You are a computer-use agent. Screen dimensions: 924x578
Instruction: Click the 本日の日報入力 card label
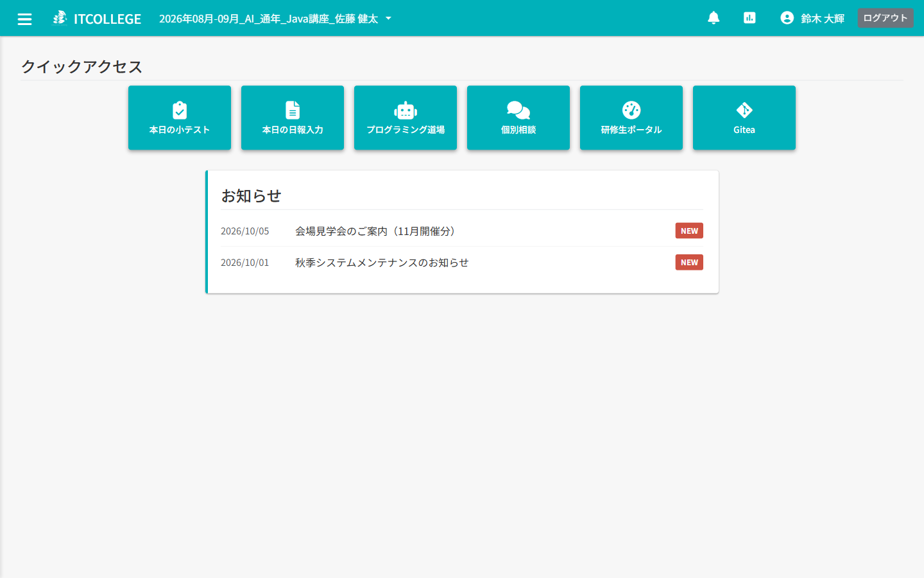point(293,130)
